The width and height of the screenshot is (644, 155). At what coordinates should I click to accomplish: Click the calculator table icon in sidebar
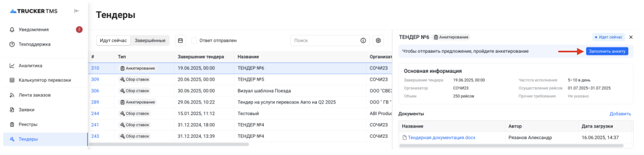(12, 80)
